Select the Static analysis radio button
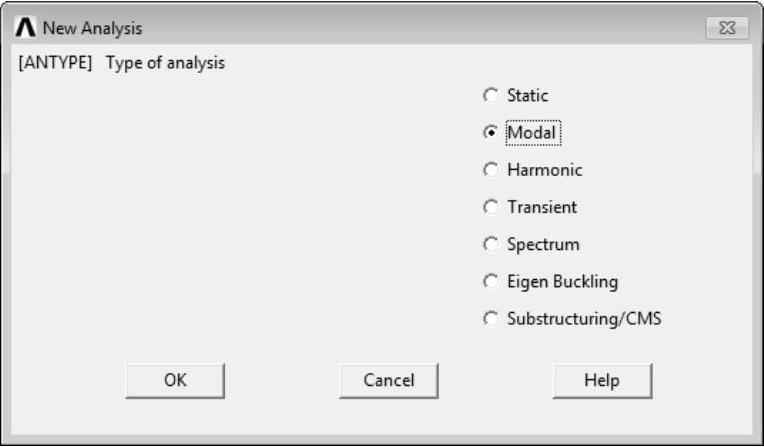Screen dimensions: 764x447 coord(490,96)
